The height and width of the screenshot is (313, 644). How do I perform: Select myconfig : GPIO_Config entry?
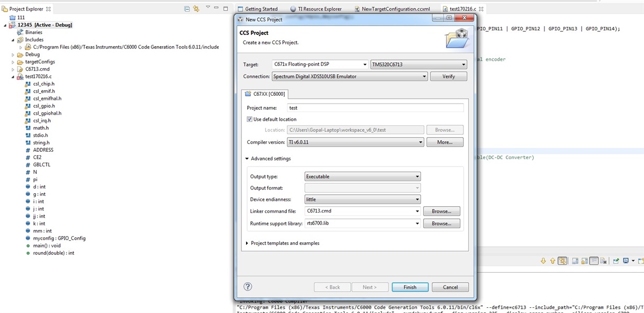pos(59,238)
